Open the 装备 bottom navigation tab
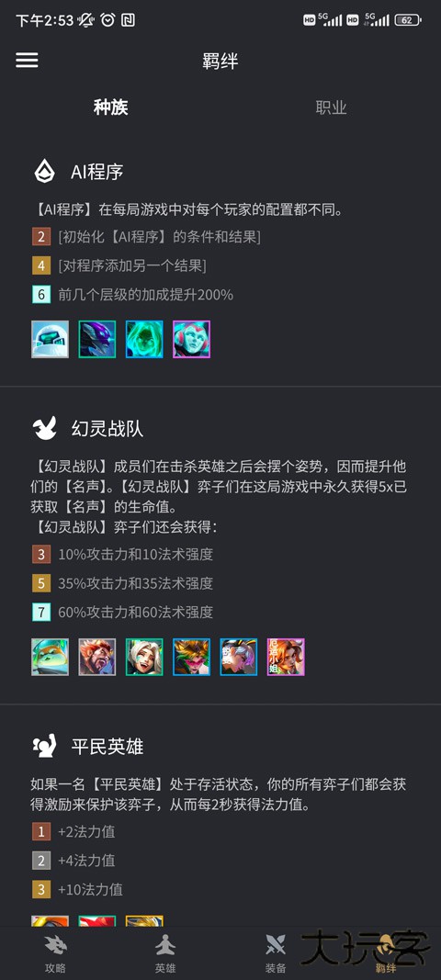 (276, 954)
